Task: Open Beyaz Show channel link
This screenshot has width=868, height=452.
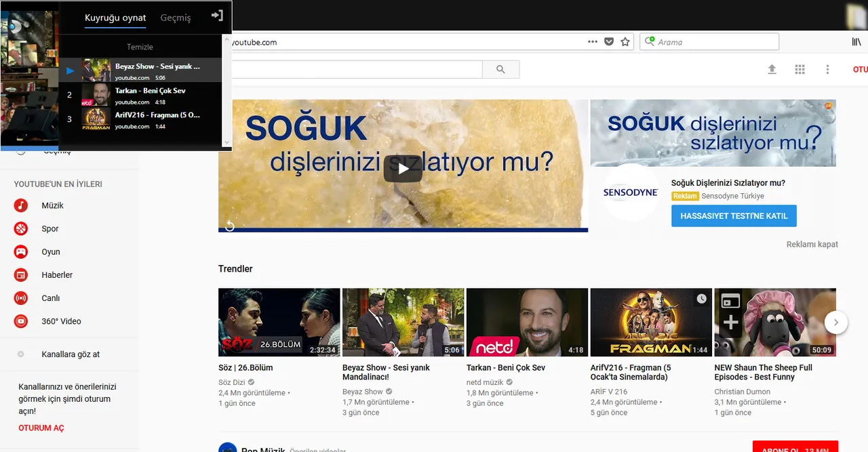Action: click(x=363, y=392)
